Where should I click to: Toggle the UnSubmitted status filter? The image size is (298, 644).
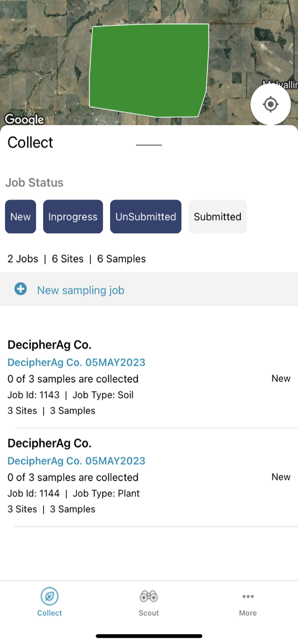146,217
